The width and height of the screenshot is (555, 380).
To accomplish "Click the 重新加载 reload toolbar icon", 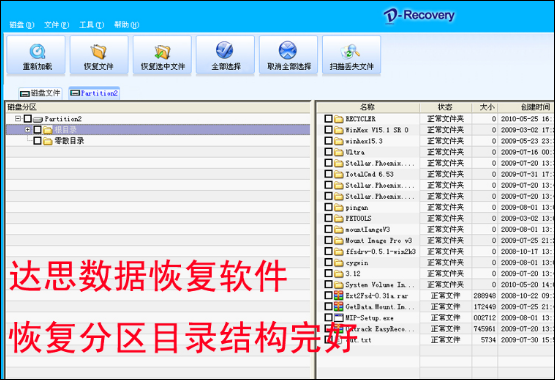I will coord(37,51).
